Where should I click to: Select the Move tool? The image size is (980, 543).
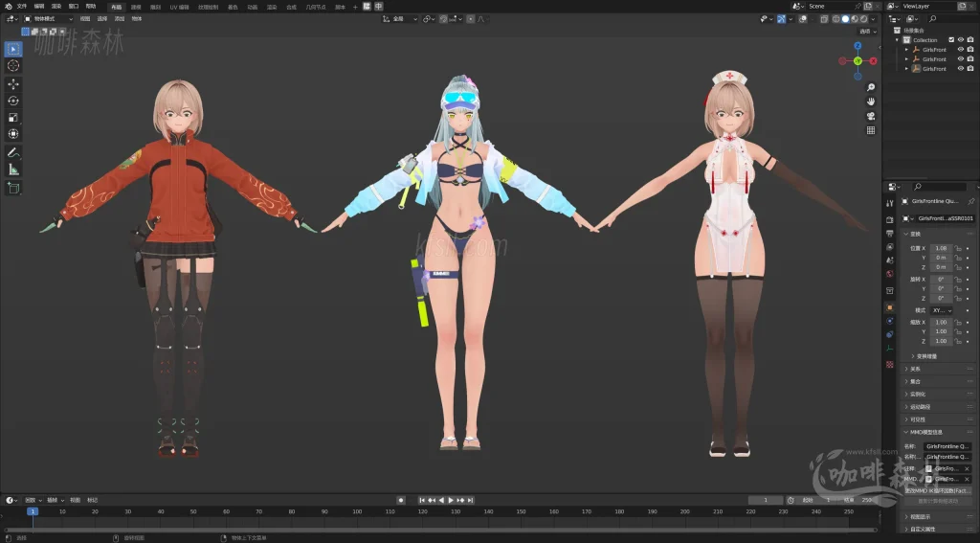click(13, 84)
